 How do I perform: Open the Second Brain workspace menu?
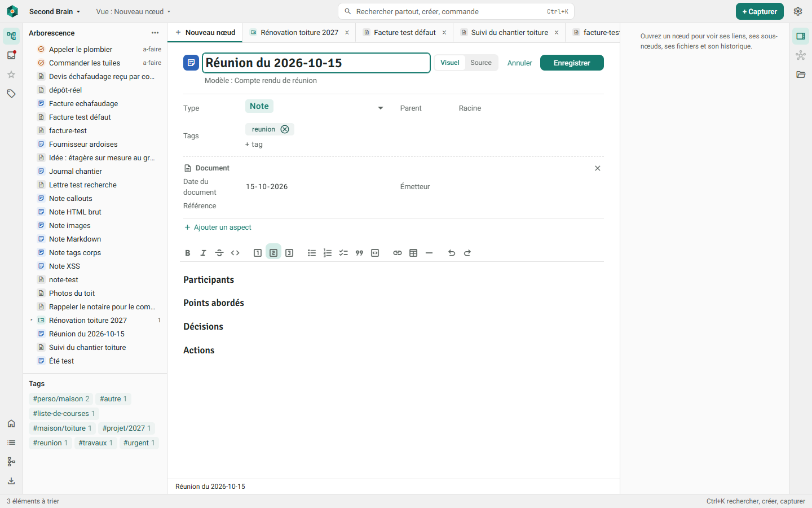tap(55, 11)
